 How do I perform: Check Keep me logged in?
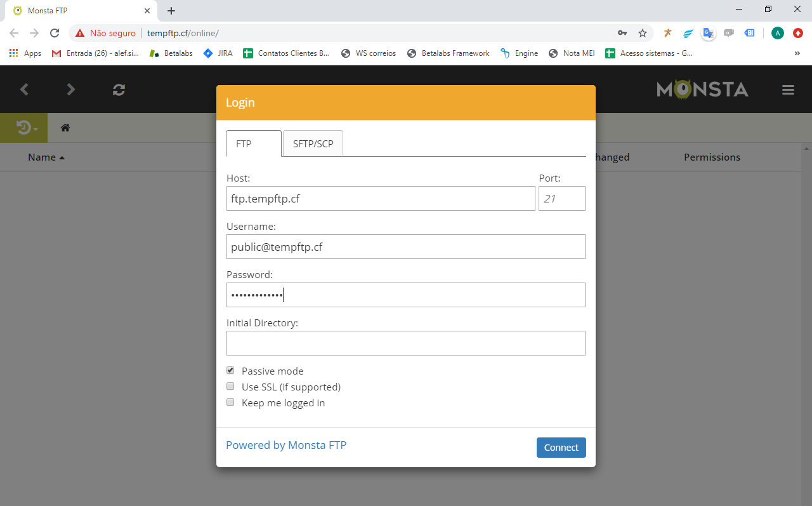[x=230, y=402]
